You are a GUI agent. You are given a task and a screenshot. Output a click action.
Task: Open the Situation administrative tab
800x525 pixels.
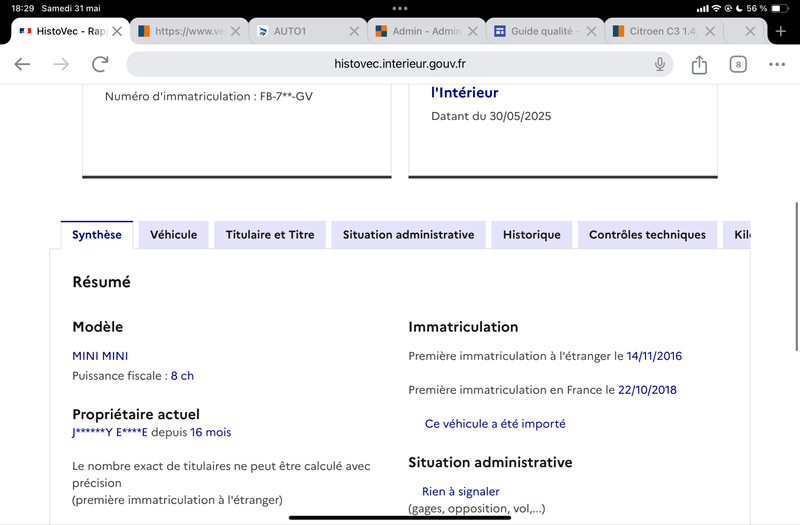[408, 235]
